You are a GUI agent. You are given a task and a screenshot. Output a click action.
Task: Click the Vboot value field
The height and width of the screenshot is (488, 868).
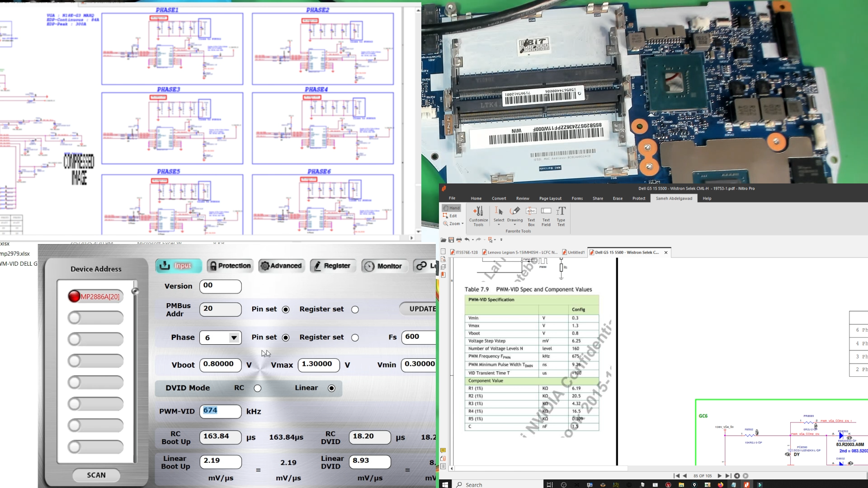pos(220,365)
